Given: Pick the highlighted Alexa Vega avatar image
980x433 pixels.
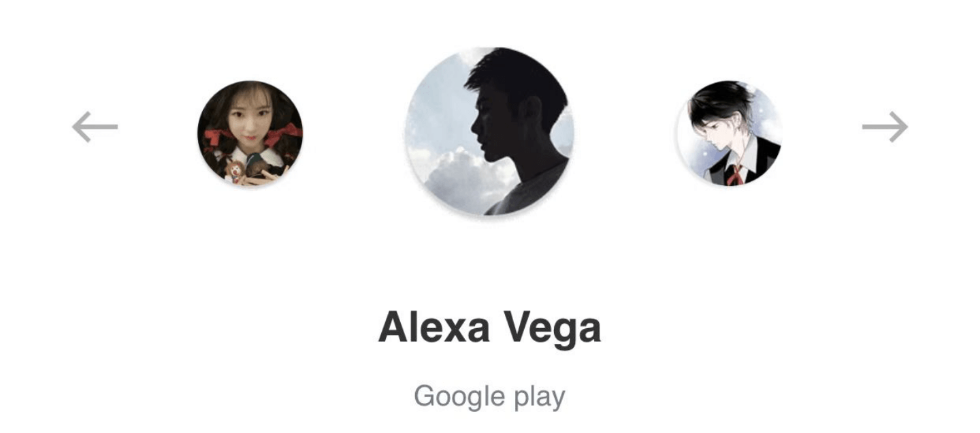Looking at the screenshot, I should click(x=490, y=131).
